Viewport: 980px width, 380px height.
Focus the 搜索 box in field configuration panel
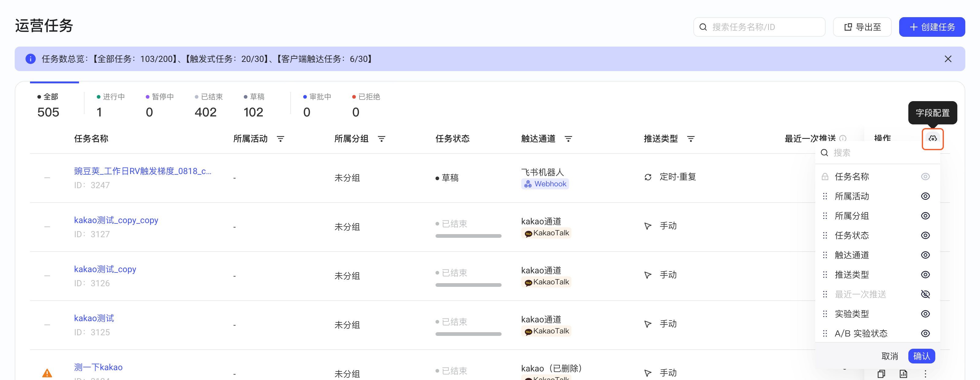point(877,153)
